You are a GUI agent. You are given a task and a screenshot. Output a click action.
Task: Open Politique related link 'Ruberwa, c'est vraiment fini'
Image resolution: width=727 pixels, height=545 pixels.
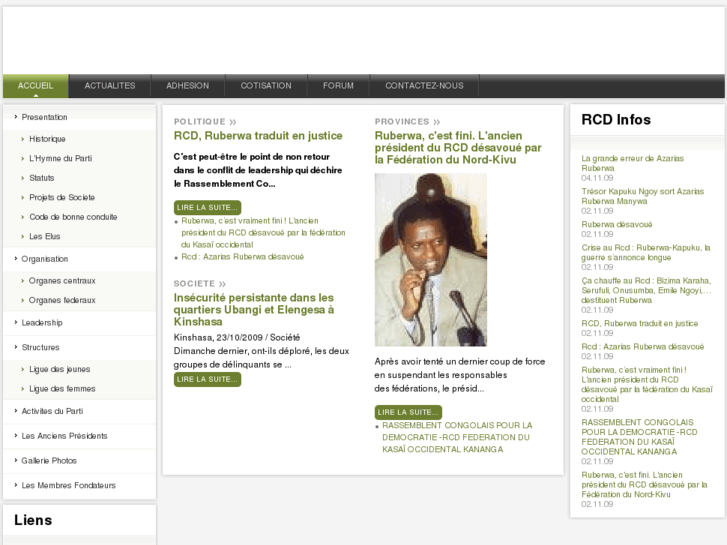pyautogui.click(x=263, y=232)
